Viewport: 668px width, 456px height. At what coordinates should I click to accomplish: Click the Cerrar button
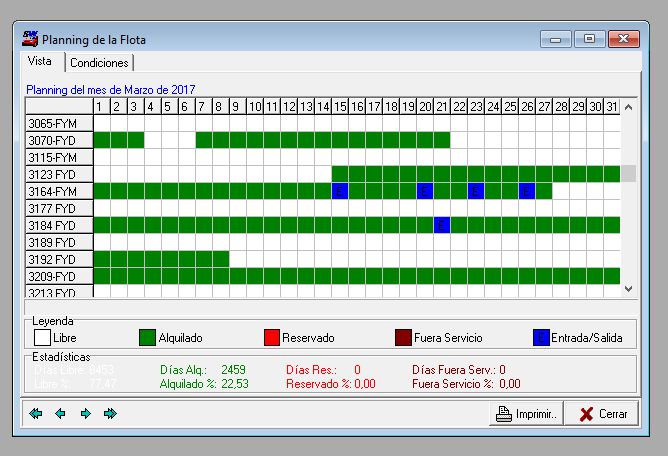(x=602, y=413)
